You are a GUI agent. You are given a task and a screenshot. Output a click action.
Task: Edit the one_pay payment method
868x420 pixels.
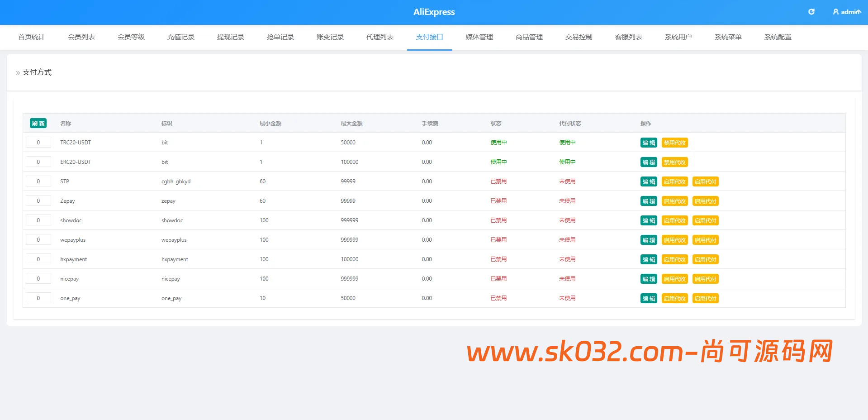tap(649, 298)
